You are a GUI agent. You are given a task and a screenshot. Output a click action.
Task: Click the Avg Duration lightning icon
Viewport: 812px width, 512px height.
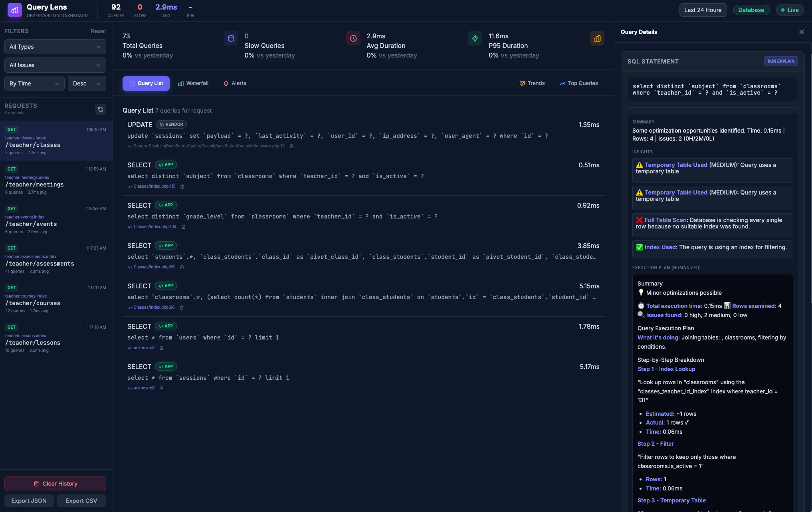pos(475,38)
